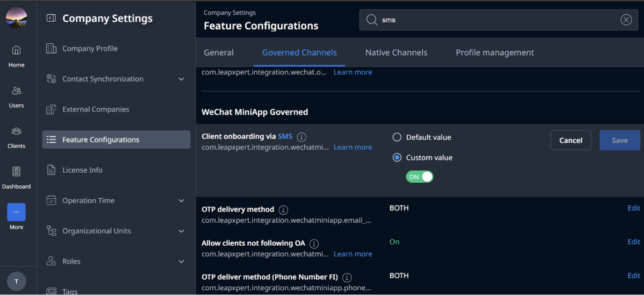Open the Profile management tab
Image resolution: width=644 pixels, height=295 pixels.
[495, 53]
